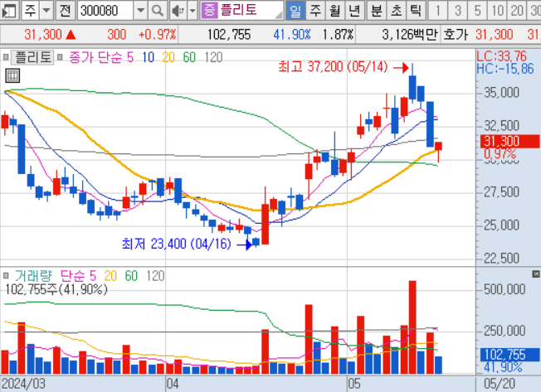Image resolution: width=541 pixels, height=392 pixels.
Task: Click the 호가 label
Action: click(456, 35)
